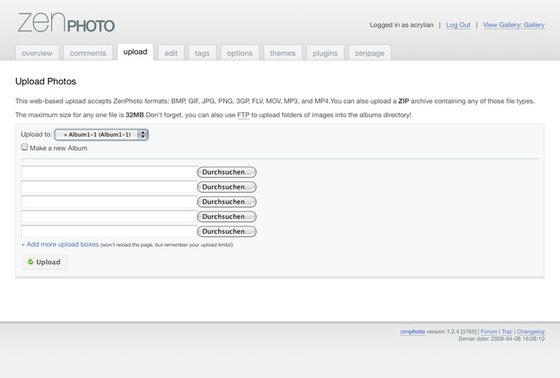Image resolution: width=560 pixels, height=378 pixels.
Task: Enable the Make a new Album checkbox
Action: pos(24,147)
